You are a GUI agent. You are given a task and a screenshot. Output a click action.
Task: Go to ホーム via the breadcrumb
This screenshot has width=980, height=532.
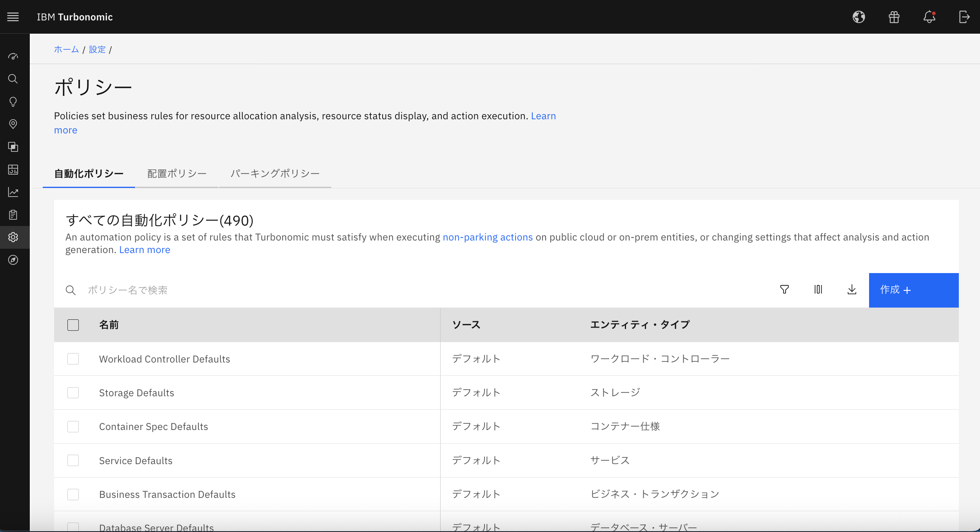pyautogui.click(x=66, y=49)
